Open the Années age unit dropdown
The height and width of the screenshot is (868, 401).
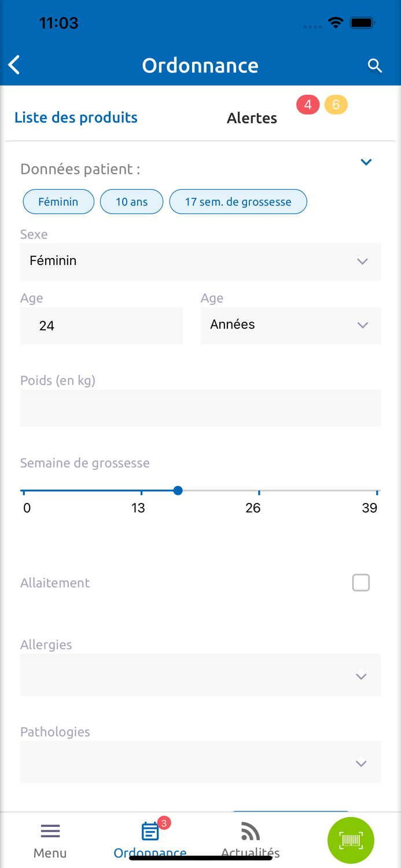[290, 325]
